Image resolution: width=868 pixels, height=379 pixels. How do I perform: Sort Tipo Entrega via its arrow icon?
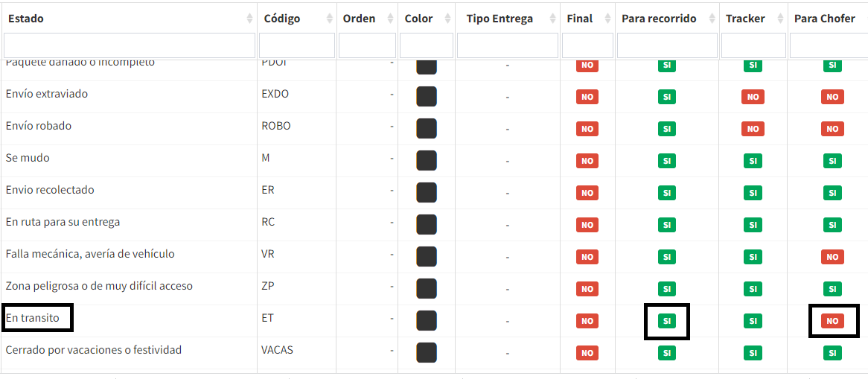(552, 19)
